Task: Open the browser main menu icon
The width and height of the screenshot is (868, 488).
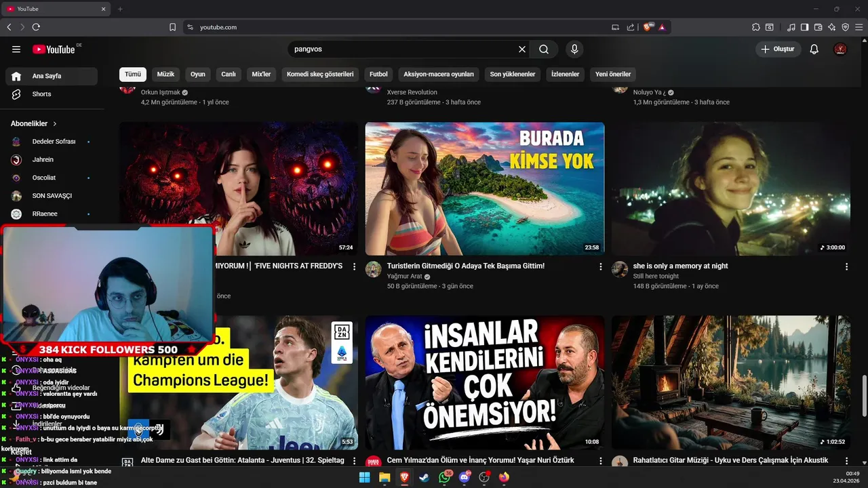Action: [x=859, y=27]
